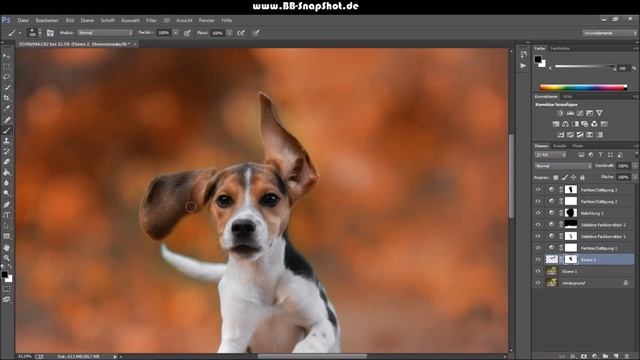Add a Levels adjustment
Viewport: 640px width, 360px height.
[x=570, y=113]
